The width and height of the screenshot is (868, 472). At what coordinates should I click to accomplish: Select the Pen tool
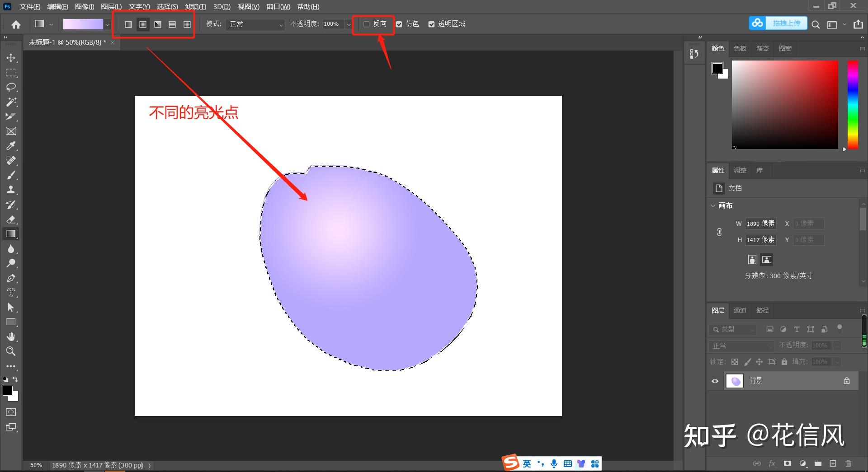coord(11,278)
